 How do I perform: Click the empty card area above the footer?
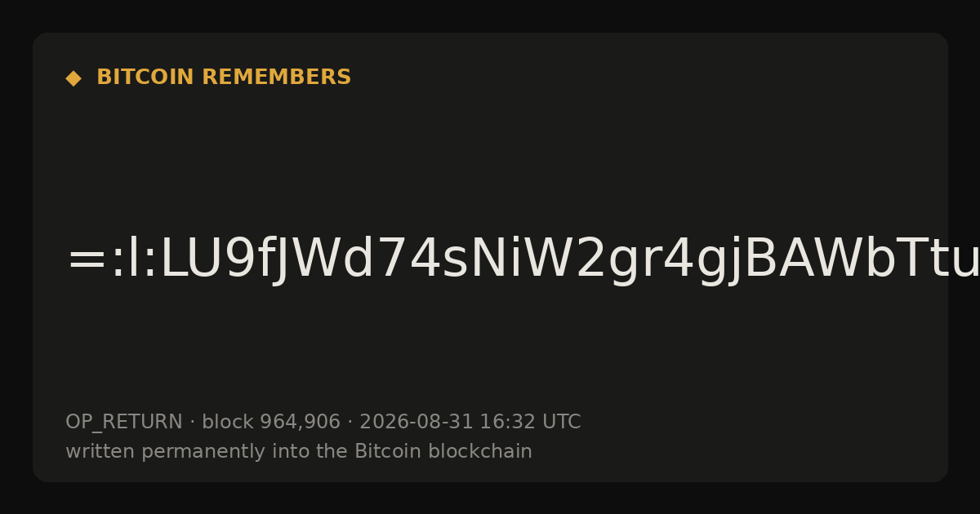pyautogui.click(x=490, y=351)
